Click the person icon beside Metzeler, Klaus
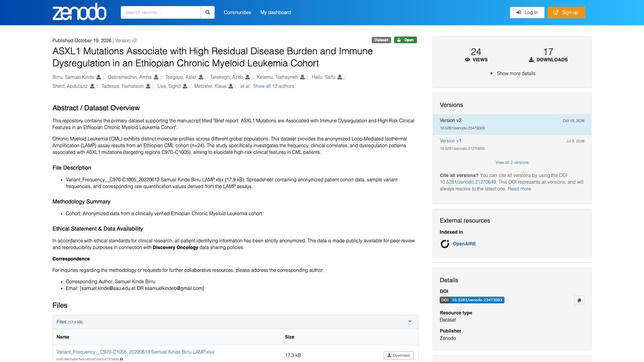Screen dimensions: 644x362 pyautogui.click(x=231, y=86)
